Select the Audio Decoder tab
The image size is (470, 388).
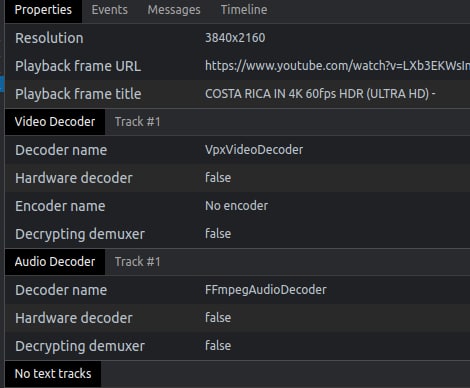(55, 262)
